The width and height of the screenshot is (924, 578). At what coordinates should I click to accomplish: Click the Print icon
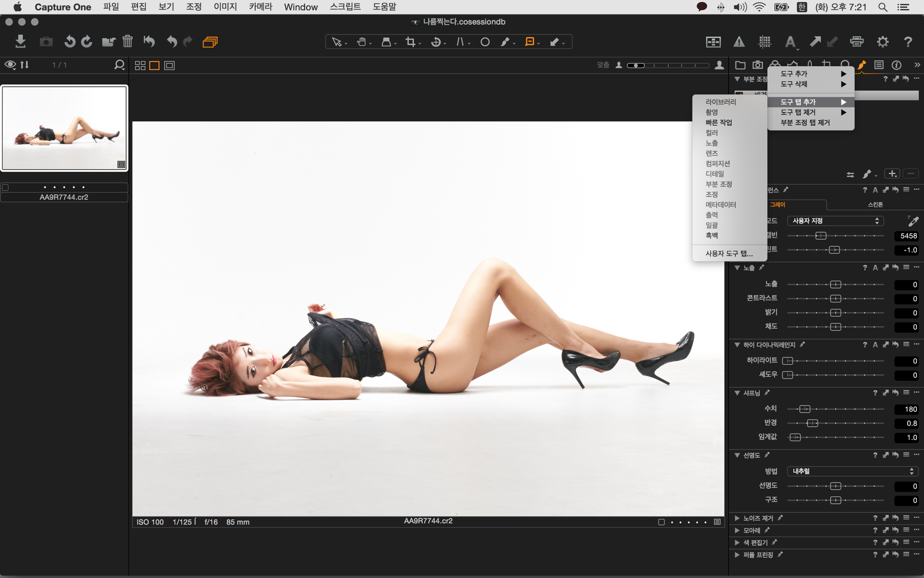(857, 42)
